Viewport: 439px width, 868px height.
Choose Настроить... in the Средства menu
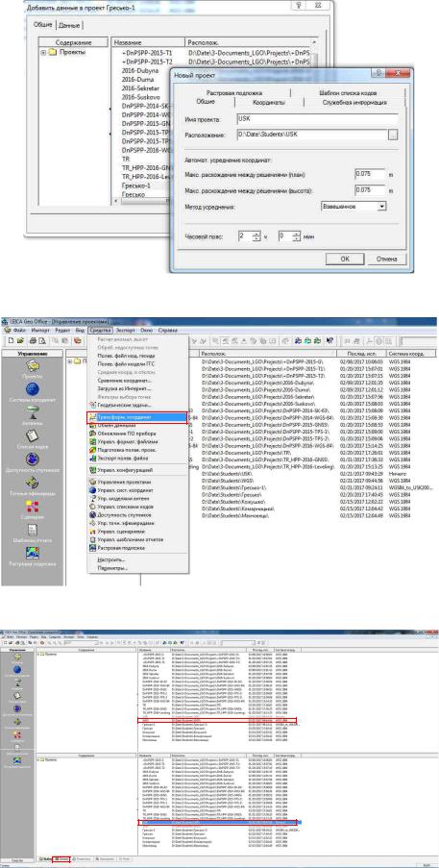(x=138, y=559)
